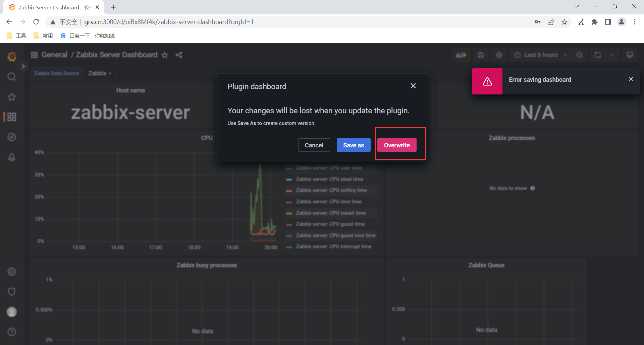Toggle TV view mode monitor icon
Screen dimensions: 644x345
tap(630, 55)
